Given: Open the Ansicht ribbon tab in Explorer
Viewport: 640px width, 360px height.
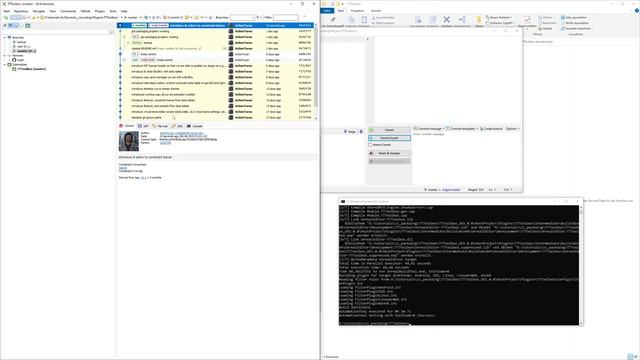Looking at the screenshot, I should [376, 11].
